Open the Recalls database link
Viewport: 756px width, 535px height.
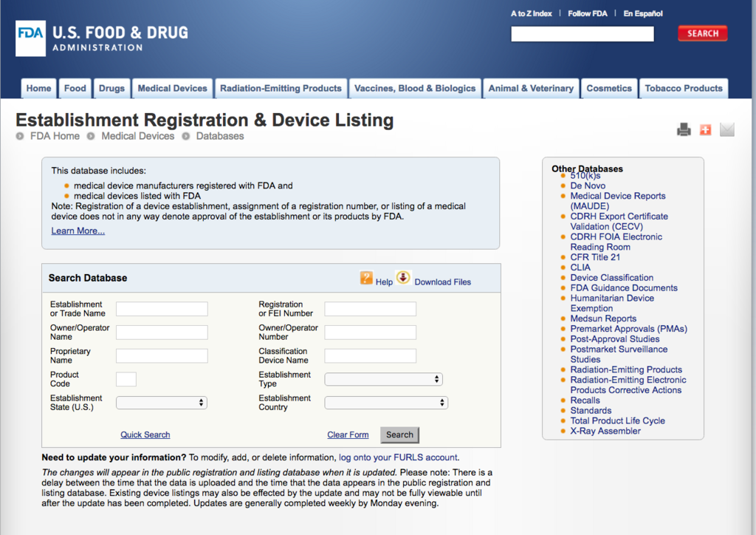pos(585,401)
